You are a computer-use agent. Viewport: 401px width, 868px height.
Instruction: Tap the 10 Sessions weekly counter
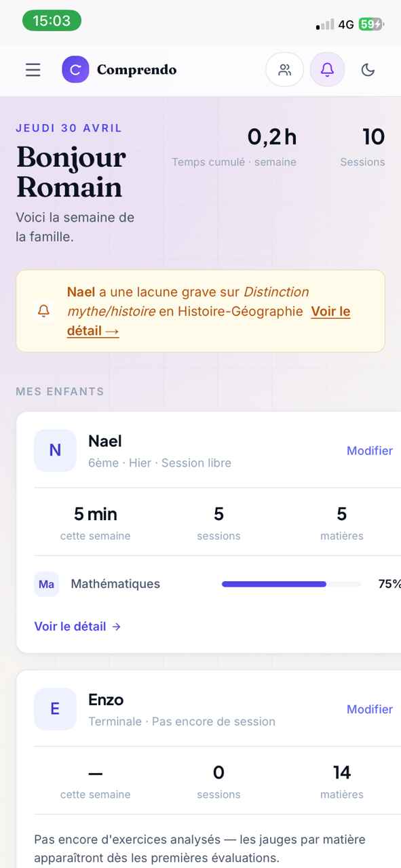(363, 146)
